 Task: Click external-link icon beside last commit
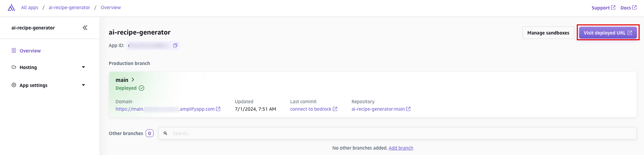335,109
